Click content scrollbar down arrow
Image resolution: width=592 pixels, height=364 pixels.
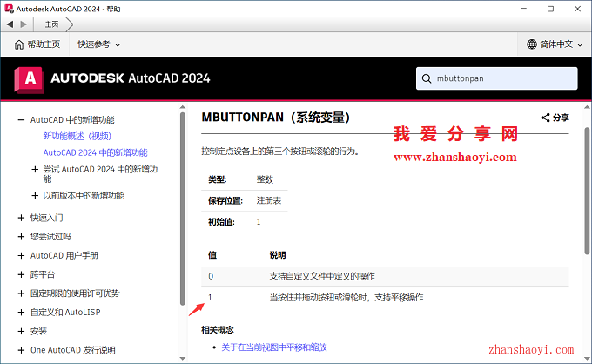[587, 358]
